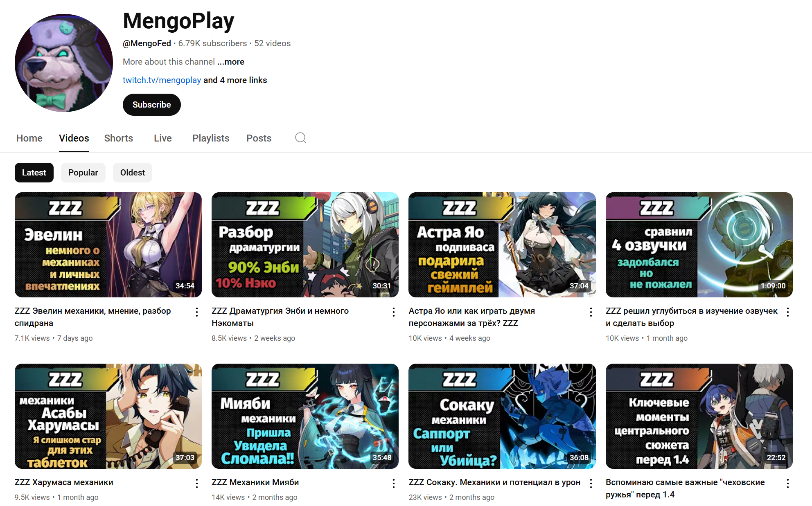
Task: Select the Latest sort filter
Action: click(34, 173)
